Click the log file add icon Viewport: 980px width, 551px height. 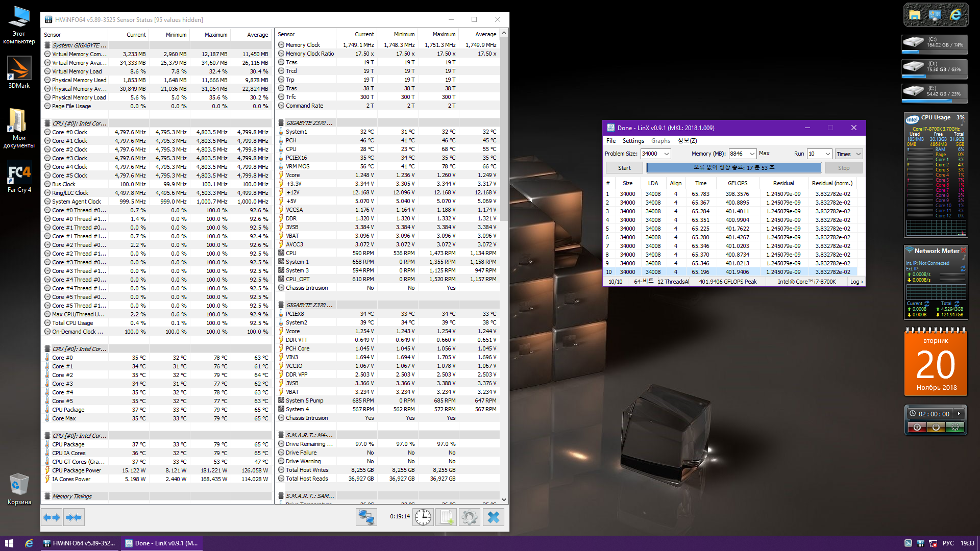coord(447,517)
